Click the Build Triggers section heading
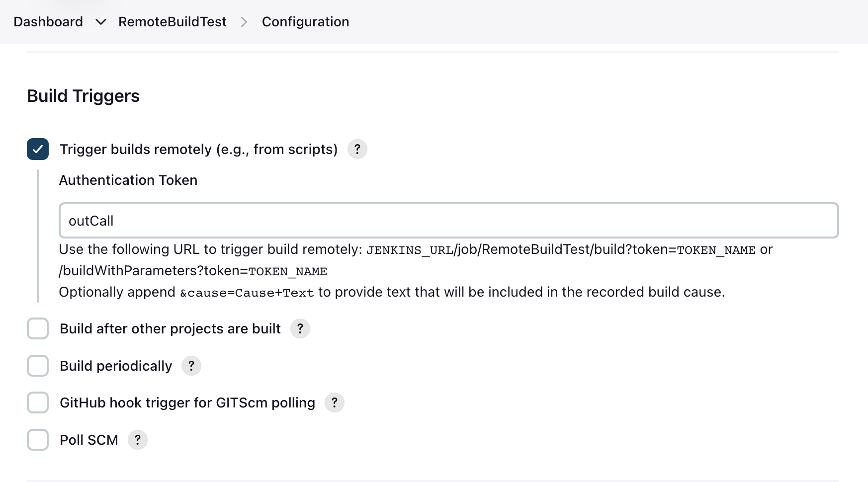The height and width of the screenshot is (482, 868). pyautogui.click(x=83, y=96)
